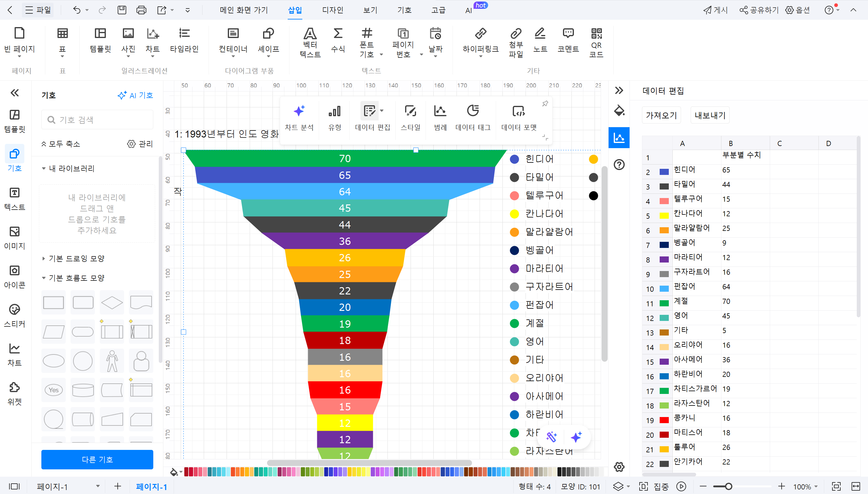868x494 pixels.
Task: Collapse the ribbon with the chevron
Action: tap(853, 10)
